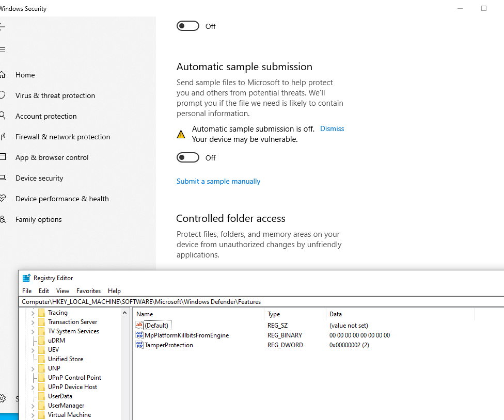Click the Name column header

[x=198, y=314]
